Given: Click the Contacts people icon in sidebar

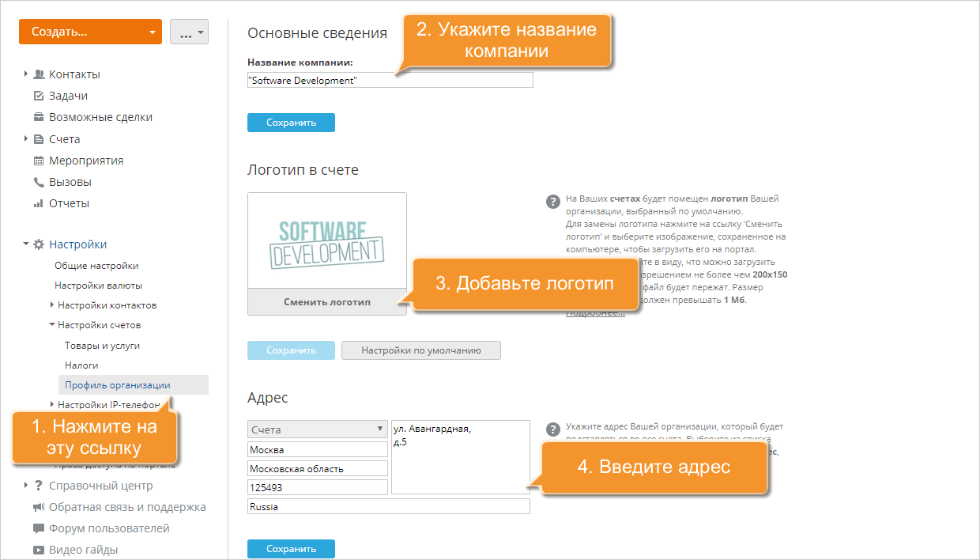Looking at the screenshot, I should click(x=39, y=74).
